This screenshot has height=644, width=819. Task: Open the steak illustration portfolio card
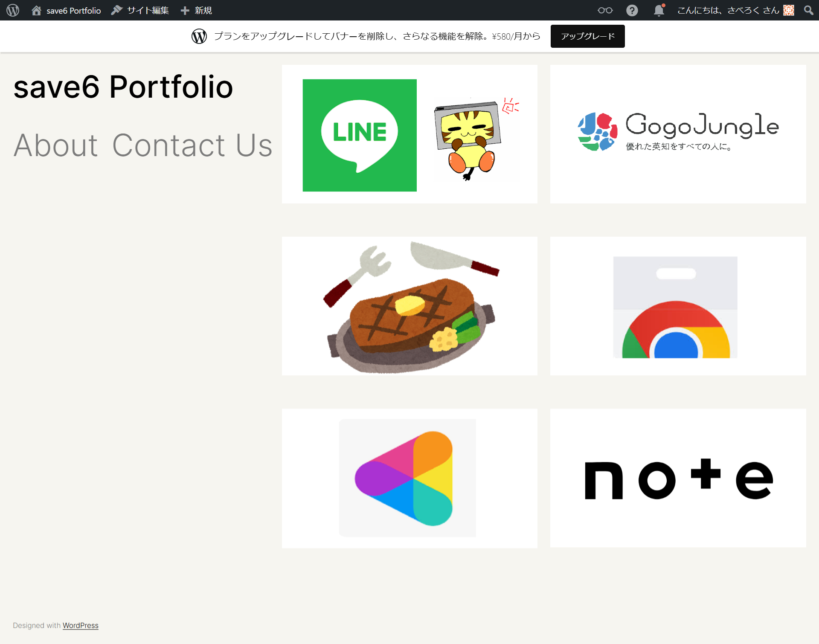(409, 306)
